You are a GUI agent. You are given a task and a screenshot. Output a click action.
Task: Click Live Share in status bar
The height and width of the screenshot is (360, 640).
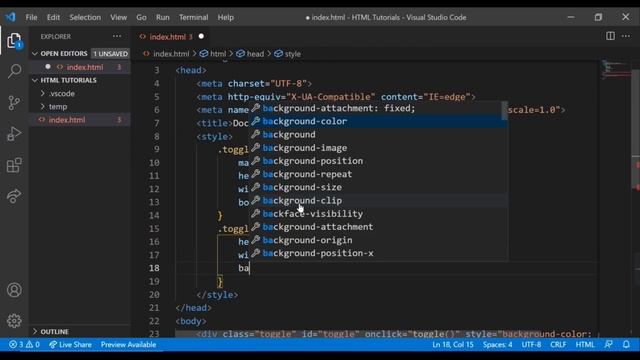pyautogui.click(x=70, y=344)
